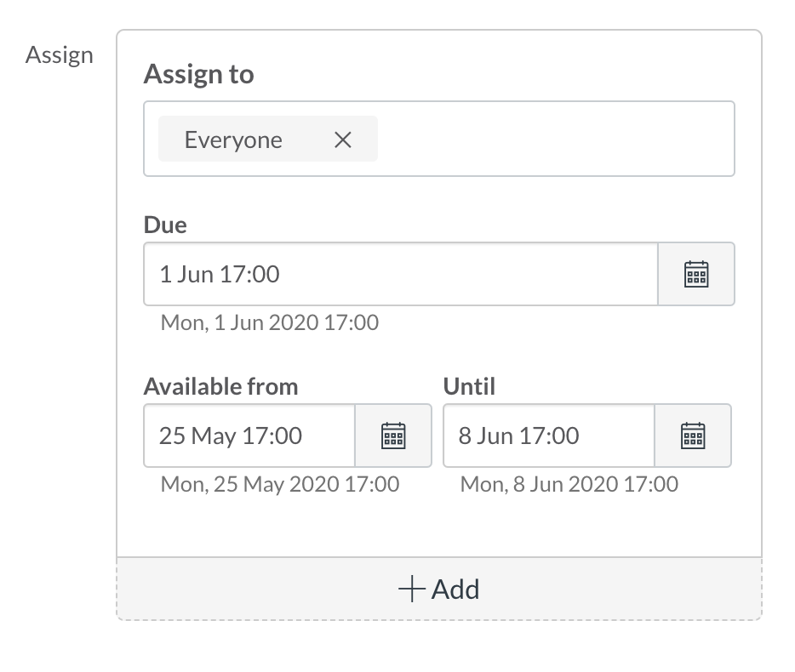
Task: Click empty space in Assign to box
Action: tap(553, 140)
